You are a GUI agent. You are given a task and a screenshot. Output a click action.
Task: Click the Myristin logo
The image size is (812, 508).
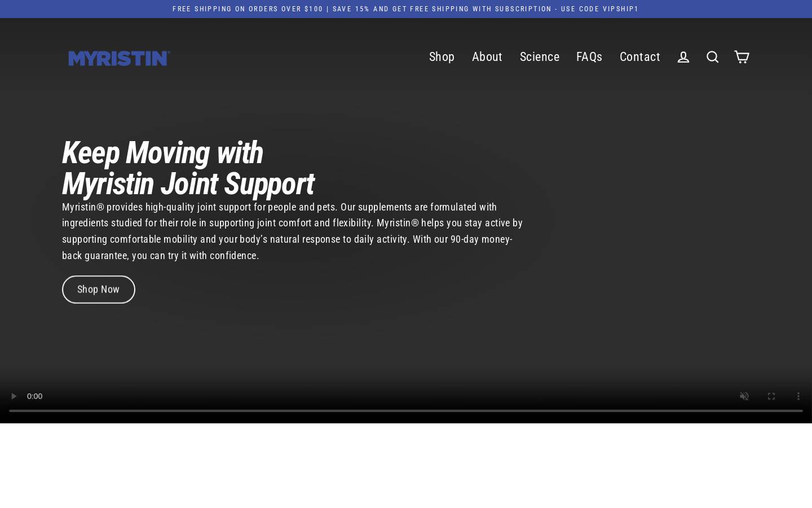coord(119,58)
